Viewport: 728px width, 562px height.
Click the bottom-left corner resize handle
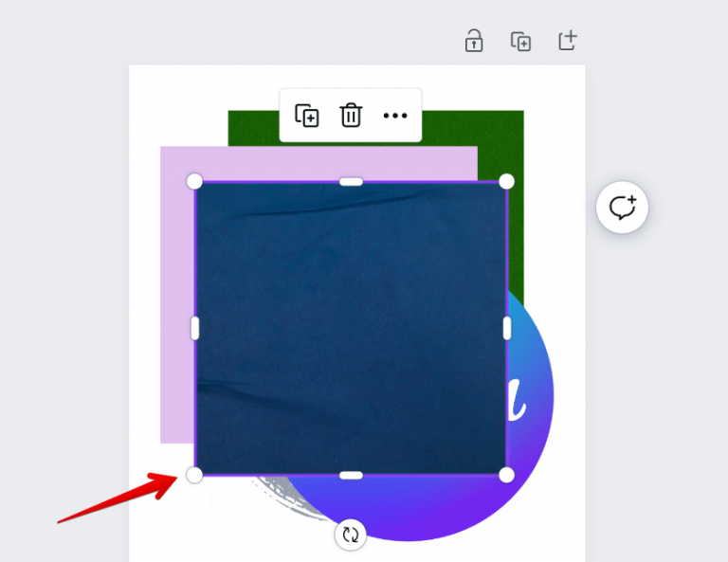(x=194, y=475)
